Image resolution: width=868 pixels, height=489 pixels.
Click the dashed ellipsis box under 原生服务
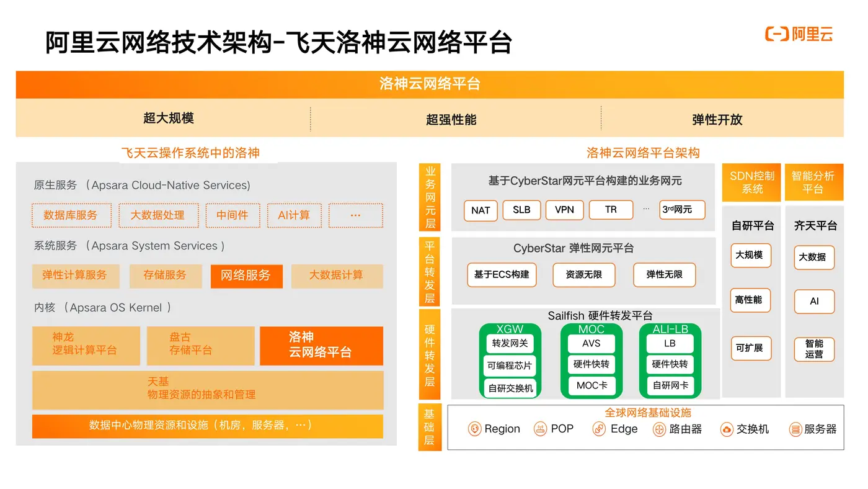[x=356, y=215]
